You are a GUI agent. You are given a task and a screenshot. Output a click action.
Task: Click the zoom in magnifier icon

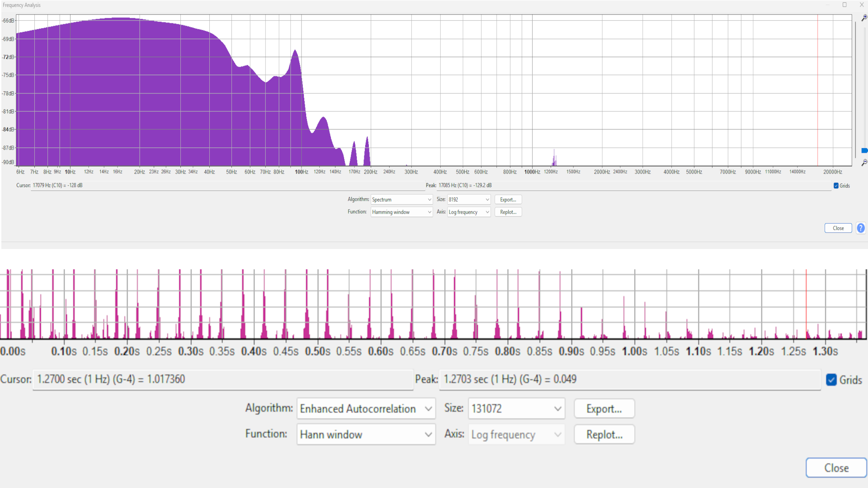pos(864,18)
